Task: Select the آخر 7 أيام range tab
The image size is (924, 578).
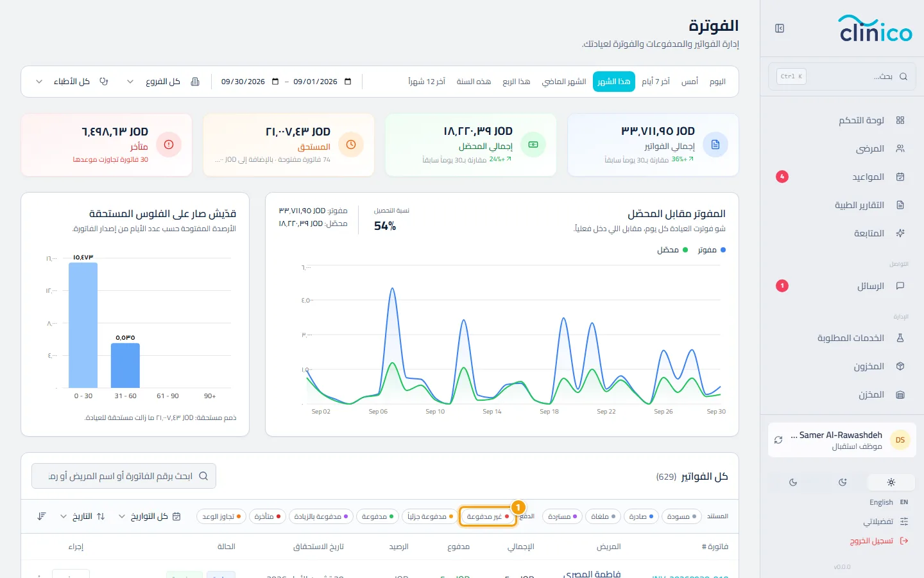Action: point(656,82)
